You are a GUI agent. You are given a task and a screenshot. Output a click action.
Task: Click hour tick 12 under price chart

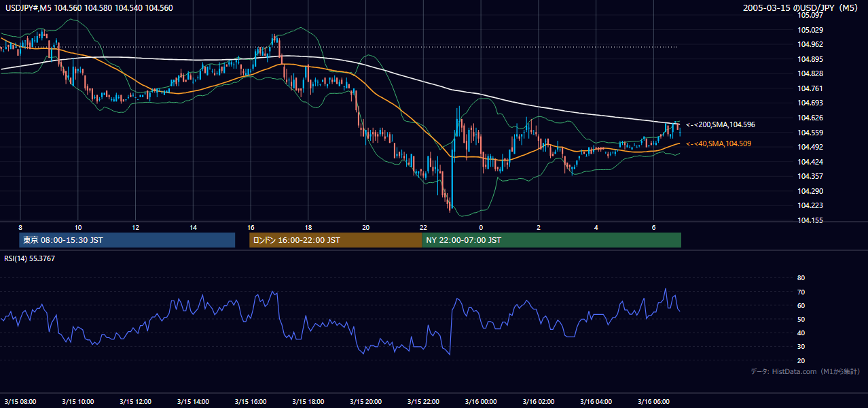(x=136, y=227)
